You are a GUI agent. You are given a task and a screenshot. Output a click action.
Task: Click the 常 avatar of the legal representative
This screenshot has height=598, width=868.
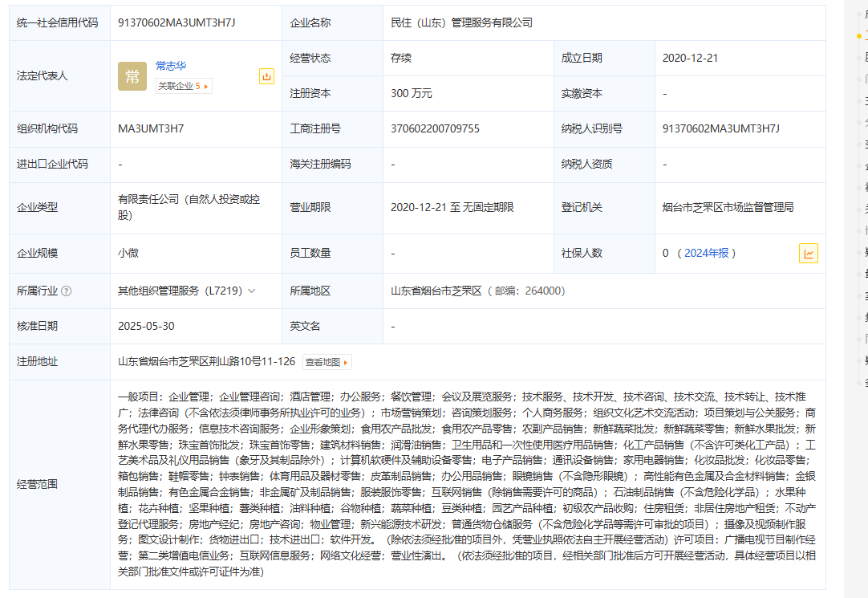132,76
